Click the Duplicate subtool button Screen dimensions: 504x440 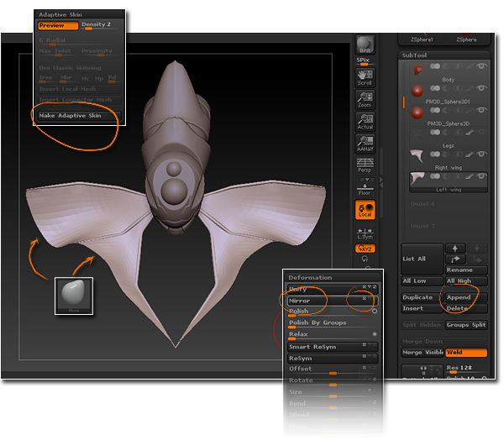(422, 297)
